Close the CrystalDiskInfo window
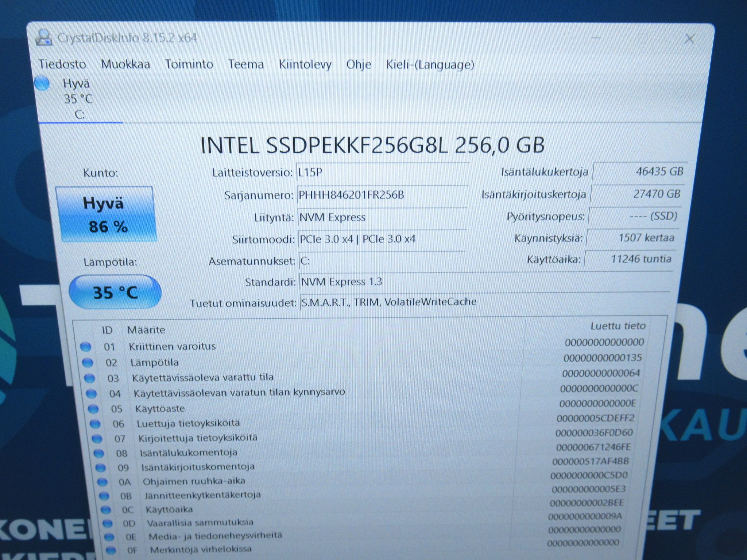The height and width of the screenshot is (560, 747). click(x=689, y=39)
